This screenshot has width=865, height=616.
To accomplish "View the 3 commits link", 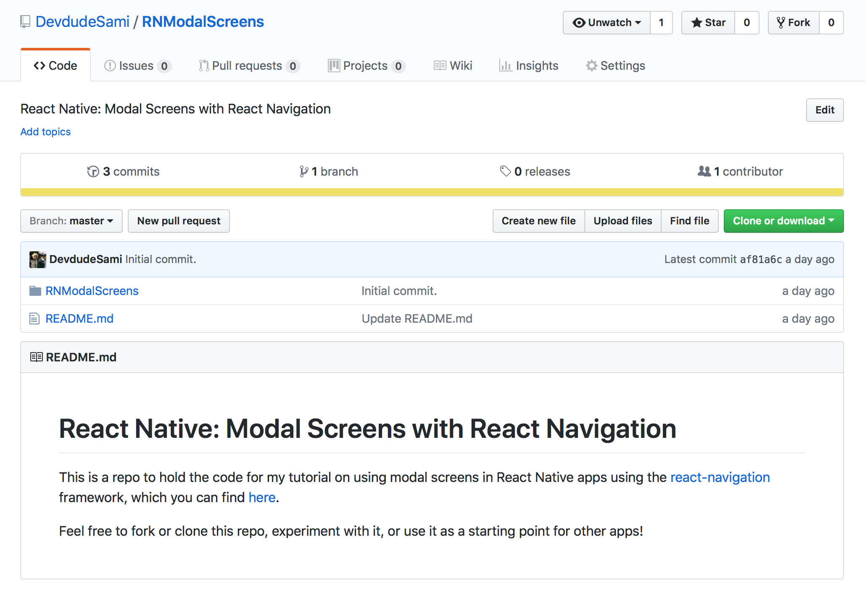I will pyautogui.click(x=123, y=171).
